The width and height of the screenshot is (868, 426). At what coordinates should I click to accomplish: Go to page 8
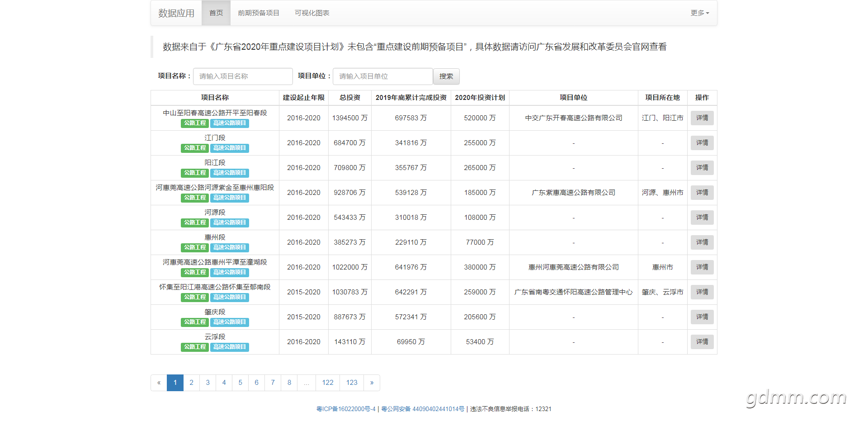coord(289,383)
